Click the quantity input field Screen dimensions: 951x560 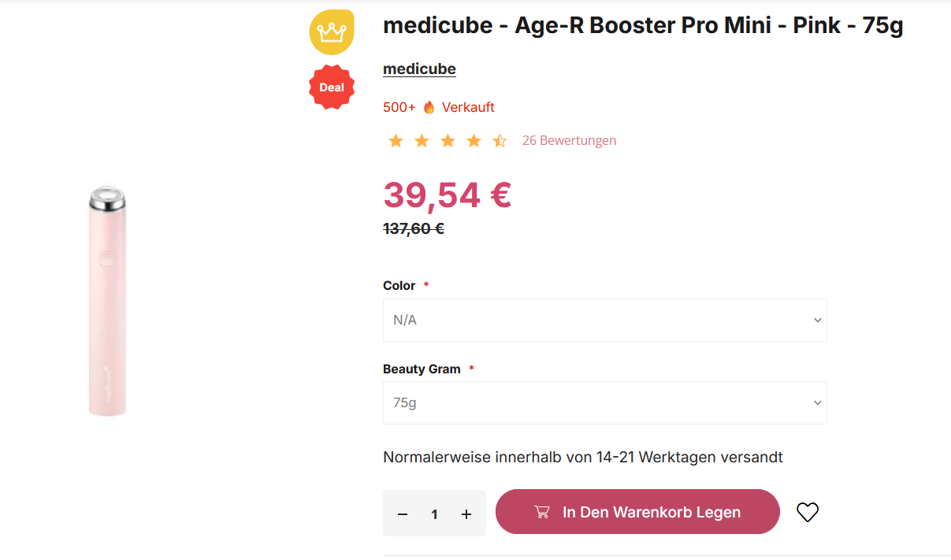434,514
